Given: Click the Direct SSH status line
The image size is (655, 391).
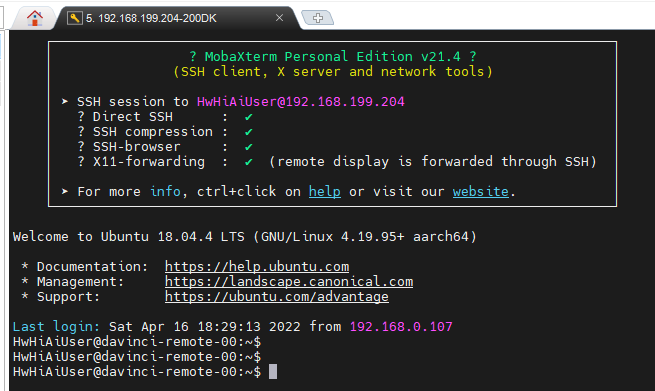Looking at the screenshot, I should [165, 117].
